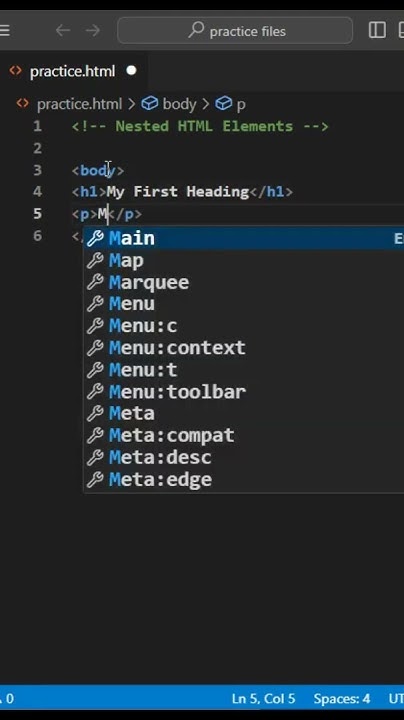Click Ln 5, Col 5 status item
404x720 pixels.
(x=263, y=698)
